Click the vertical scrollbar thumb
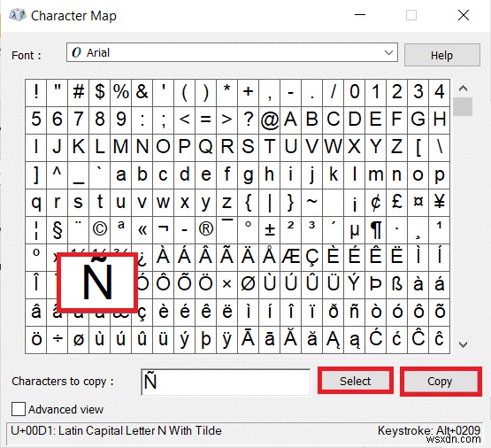This screenshot has height=448, width=491. [463, 106]
